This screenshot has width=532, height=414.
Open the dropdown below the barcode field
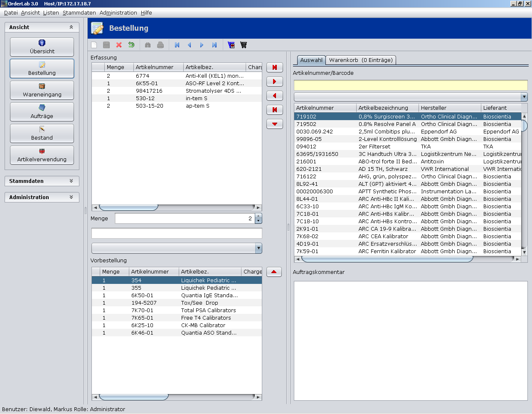524,97
